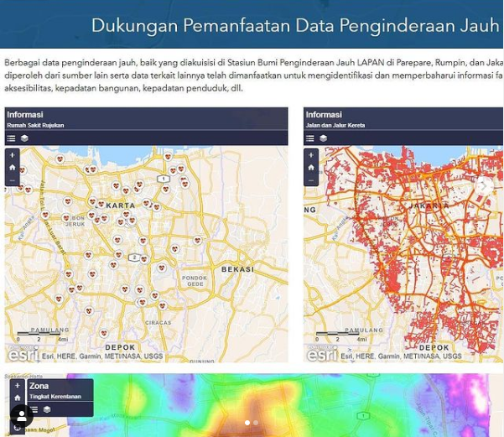Click the DEPOK label on the roads map
504x437 pixels.
[x=434, y=347]
